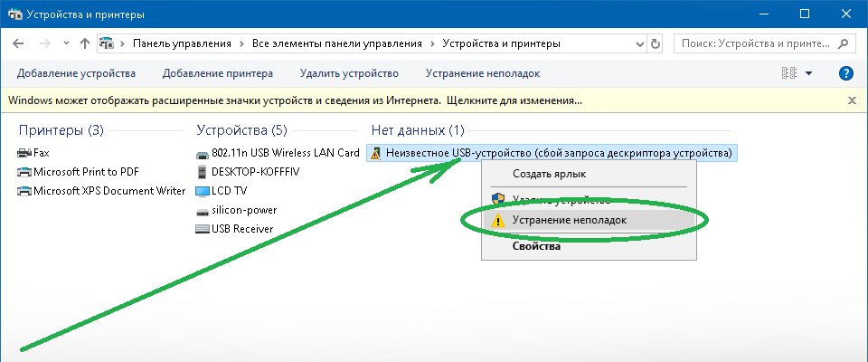The width and height of the screenshot is (868, 362).
Task: Click the search magnifier icon
Action: [x=844, y=43]
